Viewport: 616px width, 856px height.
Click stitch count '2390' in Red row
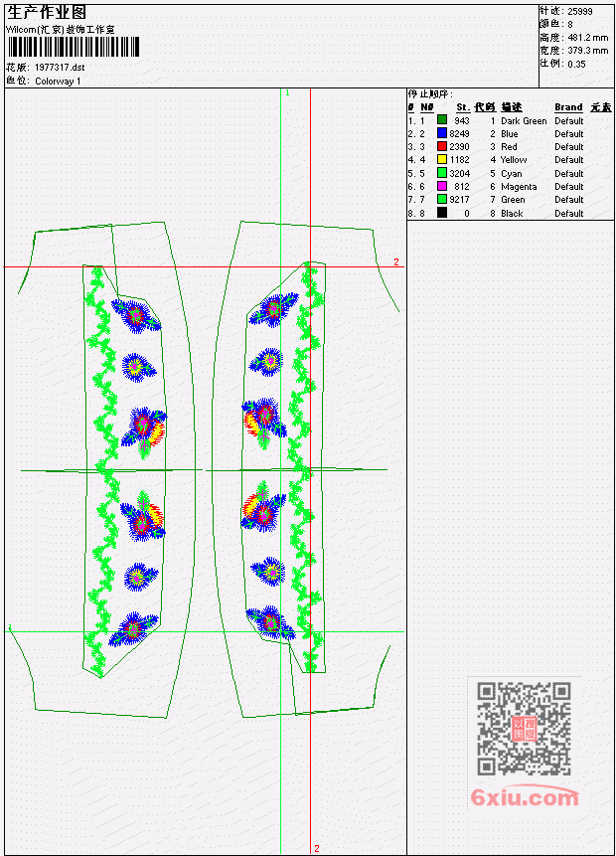459,147
